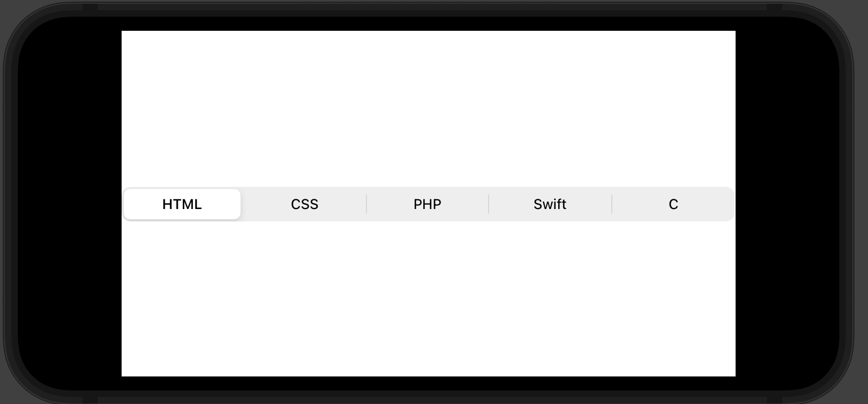
Task: Select CSS in the segmented control
Action: [304, 204]
